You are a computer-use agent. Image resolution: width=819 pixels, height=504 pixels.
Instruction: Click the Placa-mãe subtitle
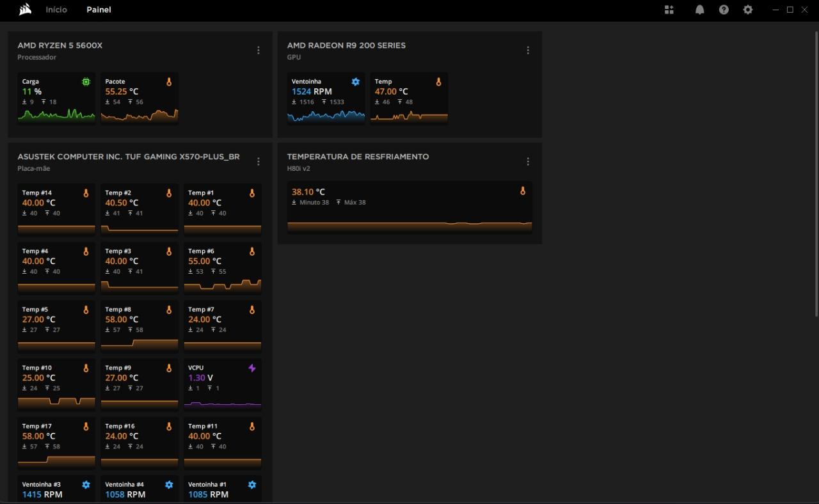click(x=34, y=169)
